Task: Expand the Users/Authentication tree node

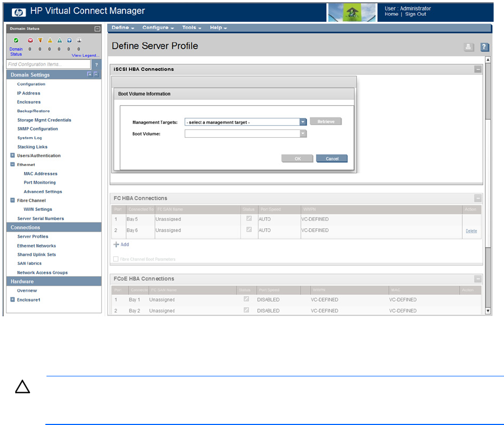Action: pyautogui.click(x=13, y=156)
